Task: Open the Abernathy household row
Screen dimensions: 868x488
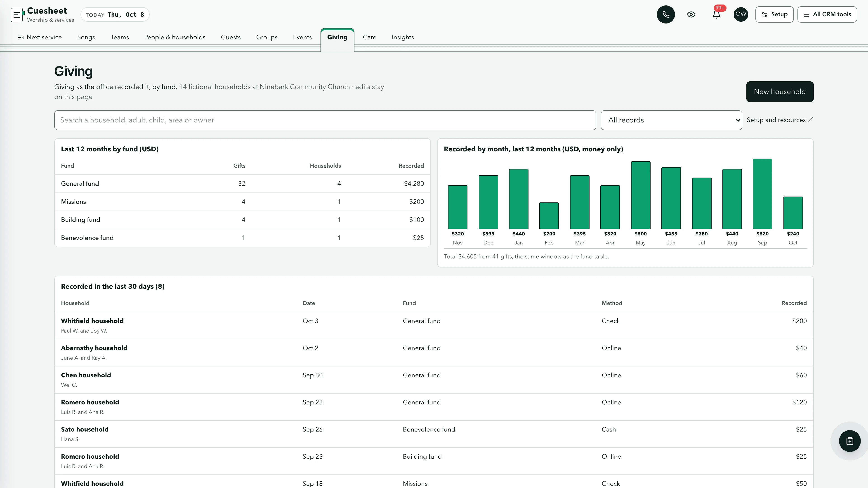Action: click(434, 353)
